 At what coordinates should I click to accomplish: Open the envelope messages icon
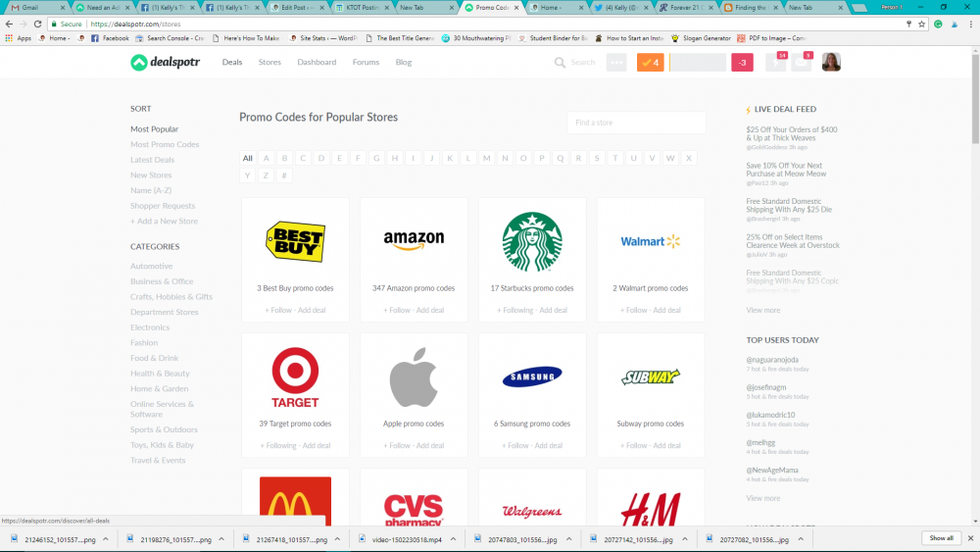(802, 62)
